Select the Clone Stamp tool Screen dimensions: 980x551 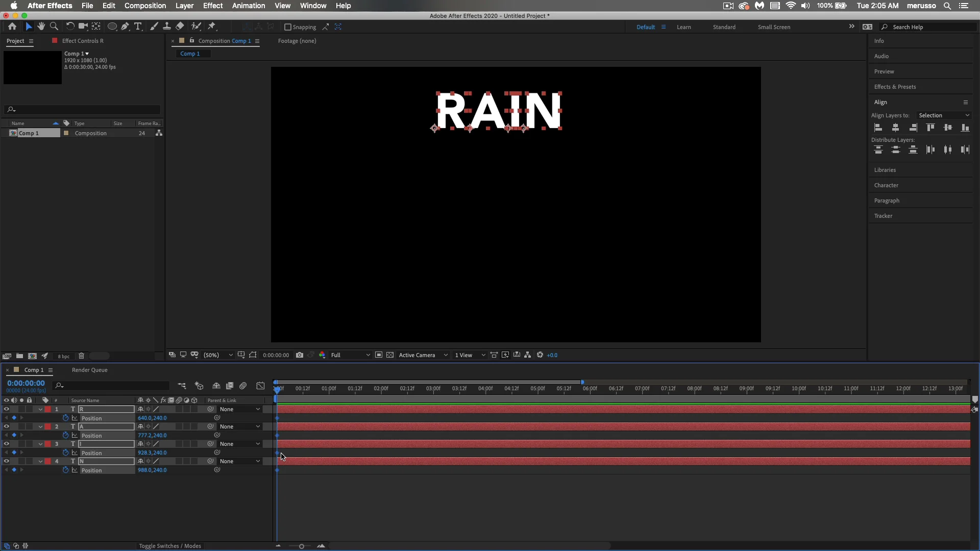[166, 27]
